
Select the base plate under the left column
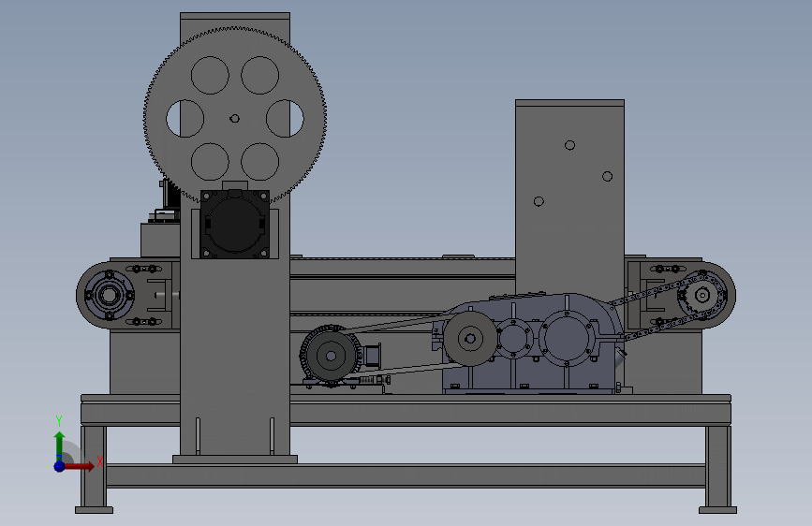tap(235, 460)
